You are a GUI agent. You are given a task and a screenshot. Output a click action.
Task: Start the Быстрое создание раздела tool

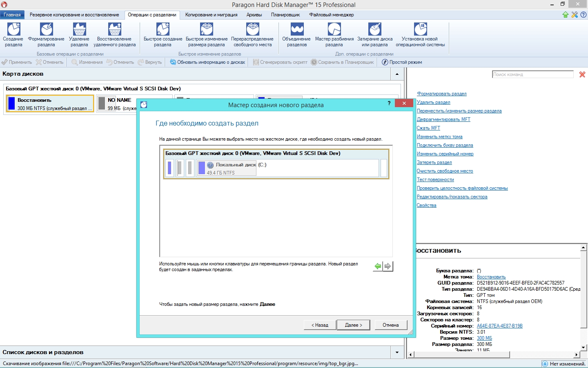(x=163, y=35)
